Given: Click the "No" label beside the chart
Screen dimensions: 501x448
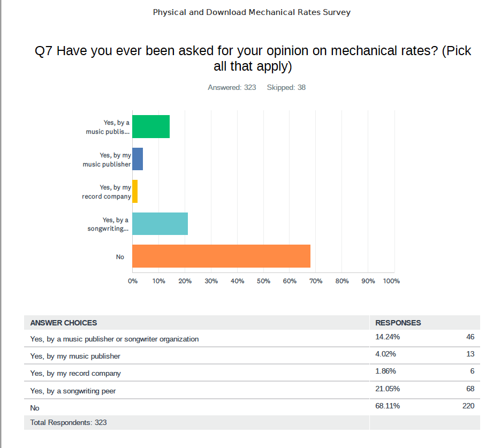Looking at the screenshot, I should click(120, 257).
